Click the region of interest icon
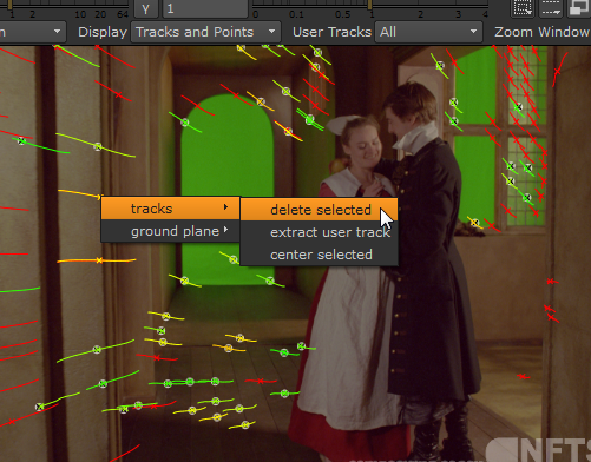Viewport: 591px width, 462px height. (x=522, y=8)
